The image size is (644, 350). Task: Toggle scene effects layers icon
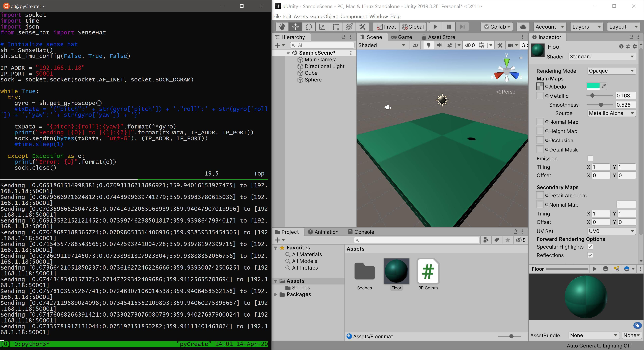click(450, 45)
